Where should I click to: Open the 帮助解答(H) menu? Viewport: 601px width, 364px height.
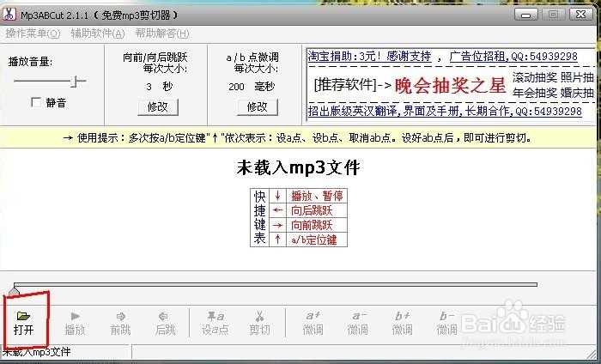162,33
